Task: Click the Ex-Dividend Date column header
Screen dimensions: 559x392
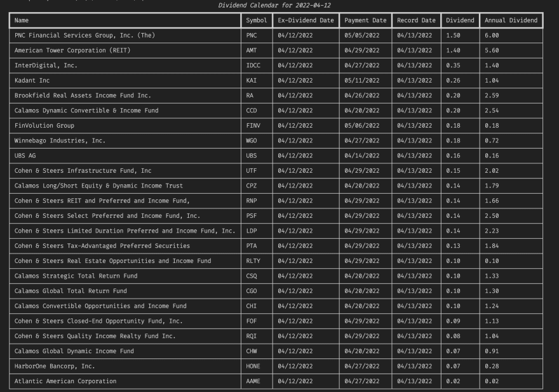Action: [306, 20]
